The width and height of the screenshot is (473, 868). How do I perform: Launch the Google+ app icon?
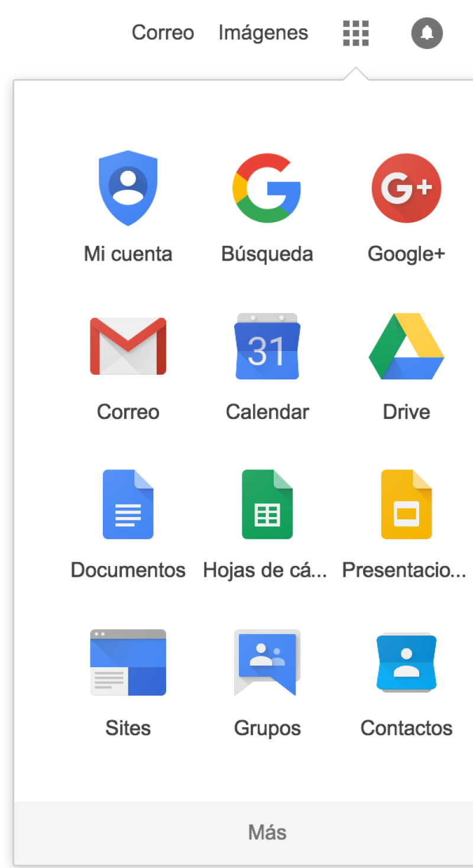tap(406, 188)
